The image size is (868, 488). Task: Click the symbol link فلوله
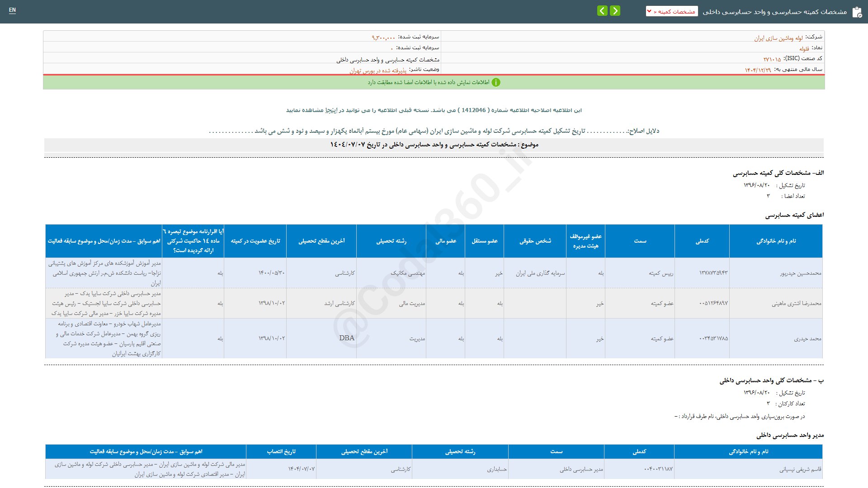pyautogui.click(x=804, y=49)
